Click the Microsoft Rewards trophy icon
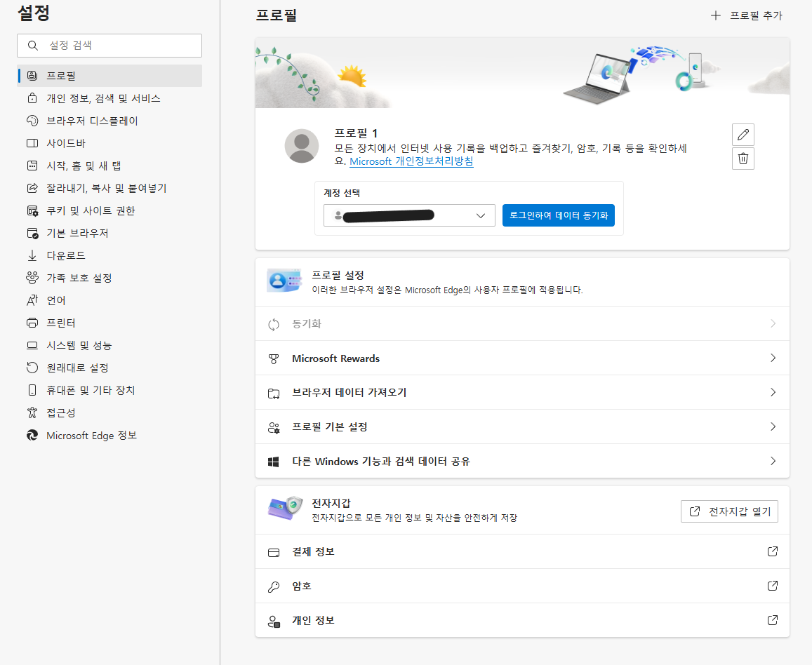Screen dimensions: 812x665 (x=274, y=358)
